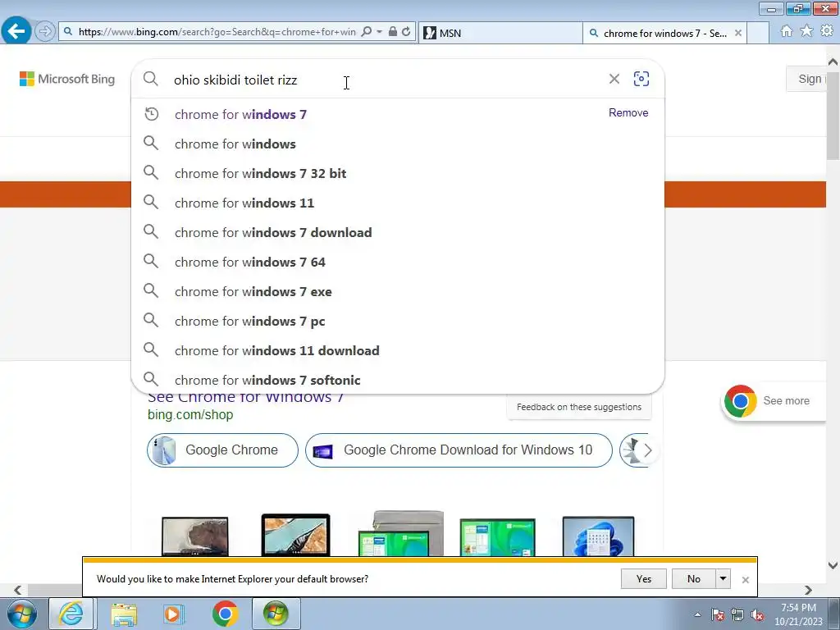Image resolution: width=840 pixels, height=630 pixels.
Task: Choose suggestion 'chrome for windows'
Action: [x=398, y=144]
